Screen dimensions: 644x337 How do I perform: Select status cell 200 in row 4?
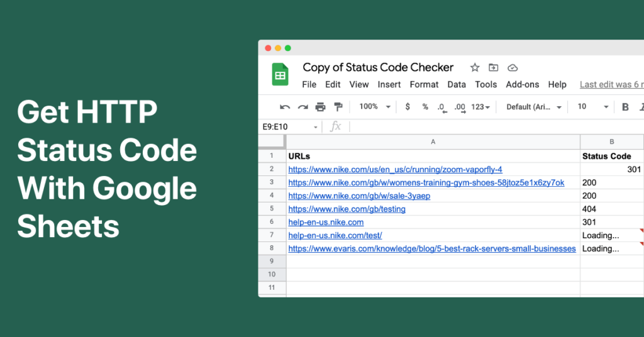(x=612, y=196)
